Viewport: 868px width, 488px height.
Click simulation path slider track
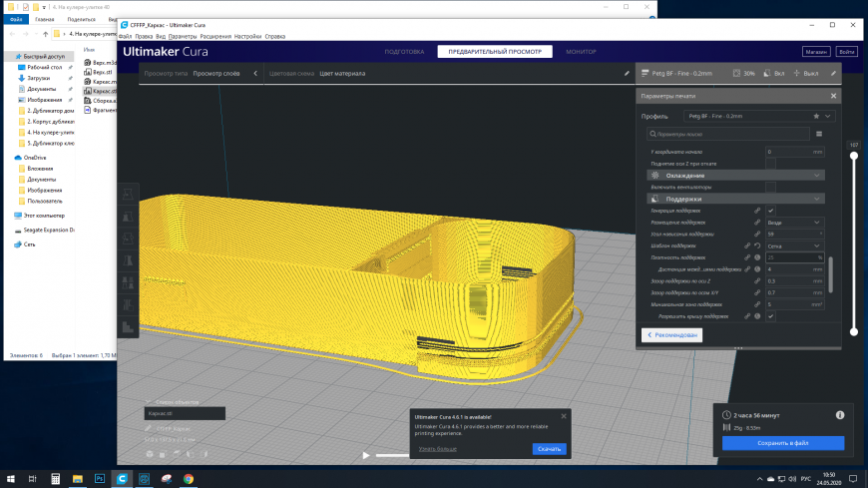point(392,455)
